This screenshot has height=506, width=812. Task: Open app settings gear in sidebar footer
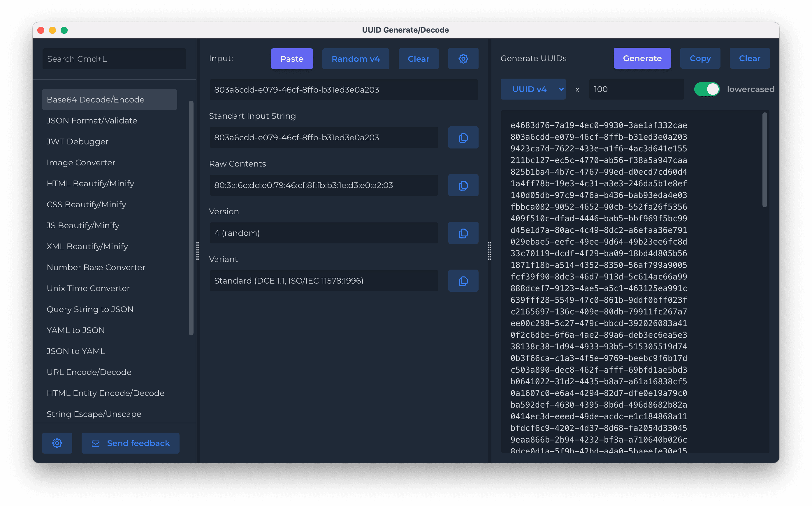pos(57,443)
